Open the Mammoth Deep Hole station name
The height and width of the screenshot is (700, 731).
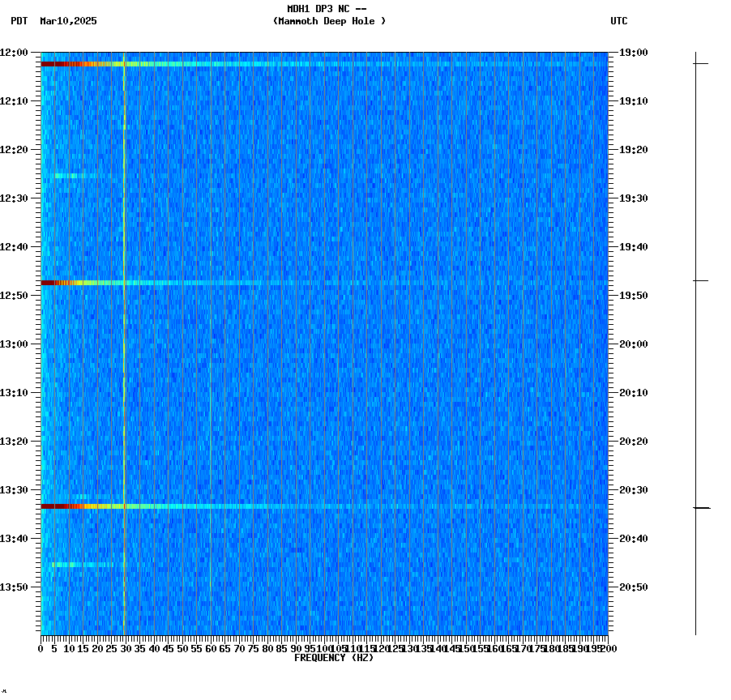coord(330,22)
